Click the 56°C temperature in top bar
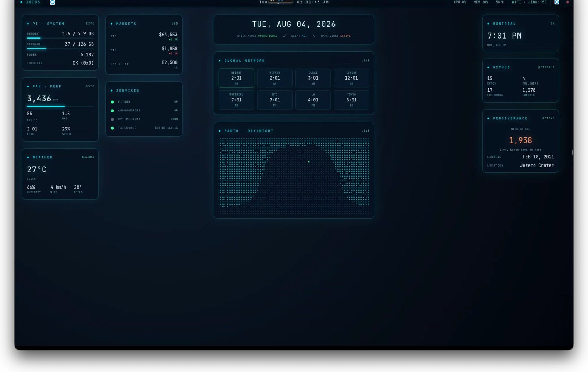The width and height of the screenshot is (588, 372). point(500,2)
